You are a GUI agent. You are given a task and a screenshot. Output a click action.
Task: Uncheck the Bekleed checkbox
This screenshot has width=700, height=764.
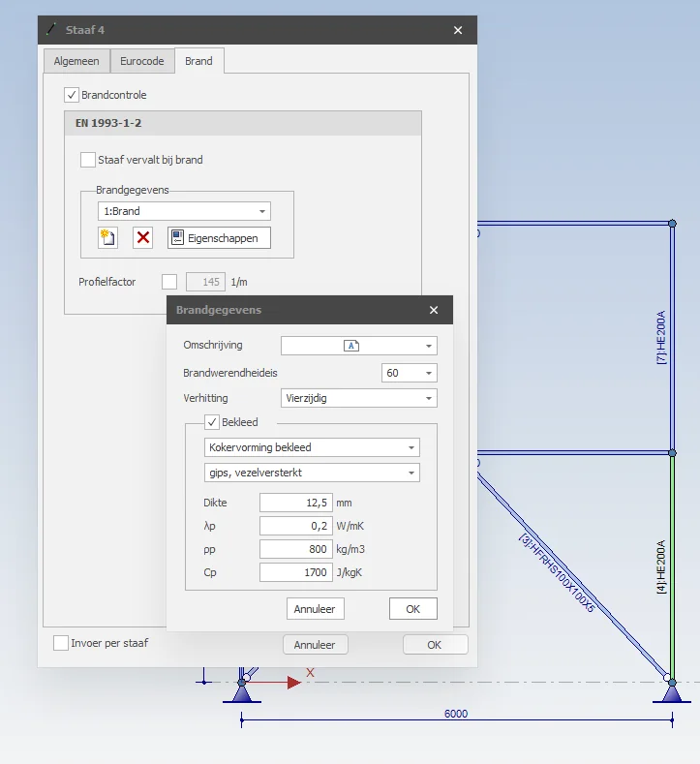point(212,422)
